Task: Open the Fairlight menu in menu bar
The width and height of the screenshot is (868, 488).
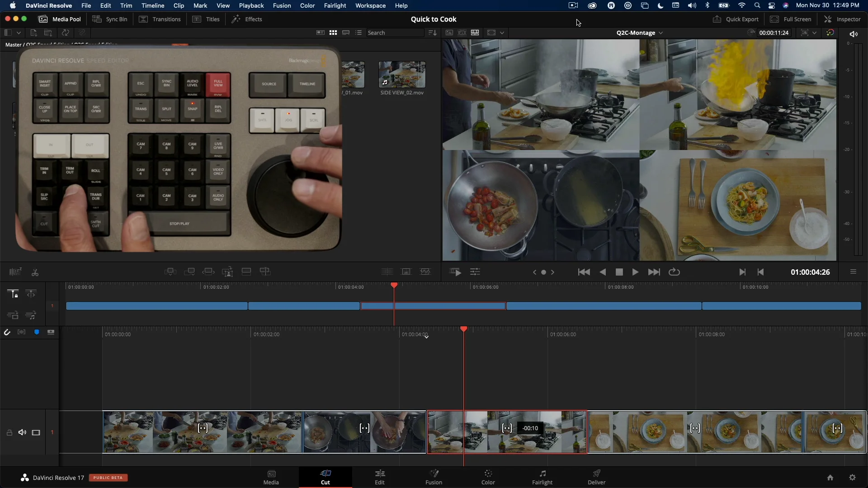Action: click(335, 5)
